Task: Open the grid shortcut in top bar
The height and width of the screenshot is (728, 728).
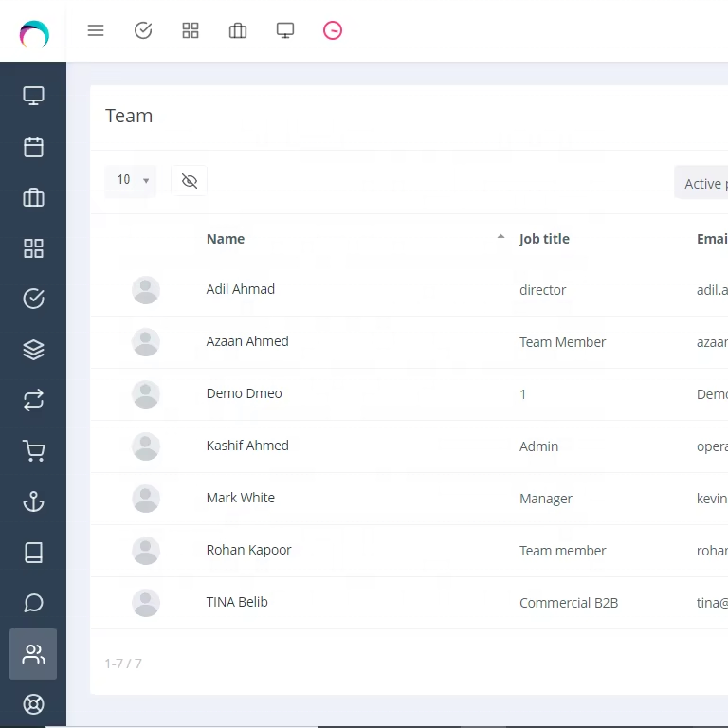Action: pos(191,30)
